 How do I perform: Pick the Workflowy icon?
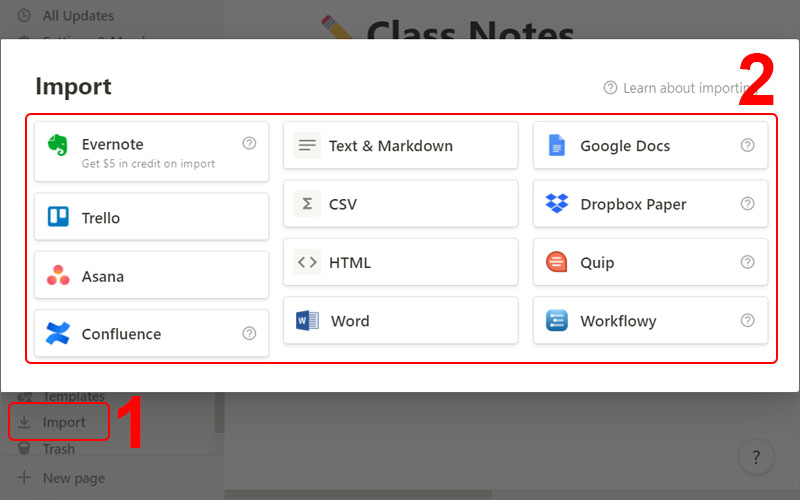557,321
